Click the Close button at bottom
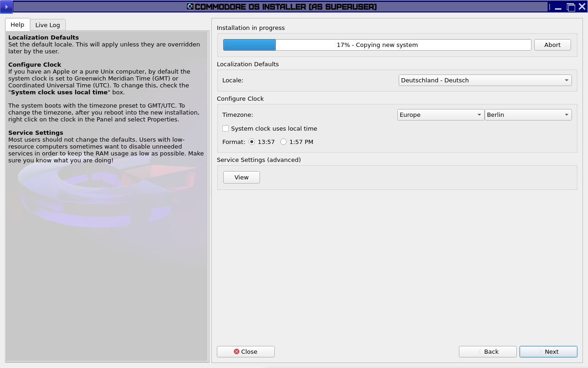Viewport: 588px width, 368px height. [246, 351]
